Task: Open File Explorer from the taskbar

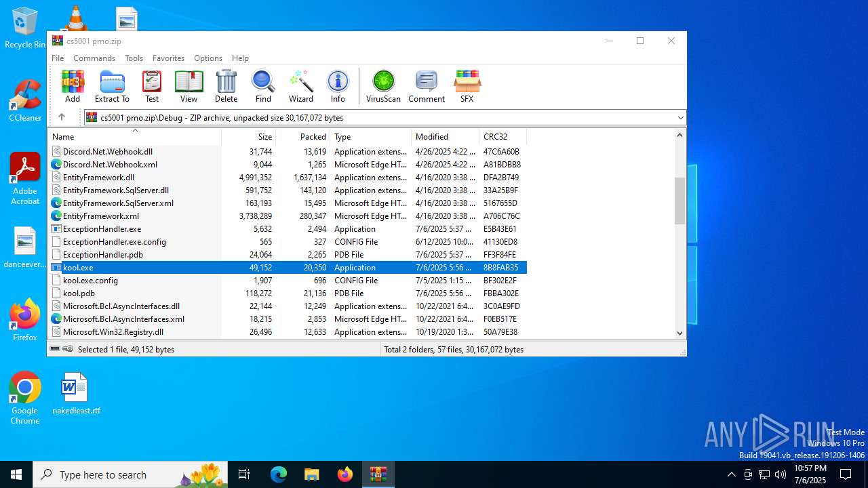Action: (x=312, y=474)
